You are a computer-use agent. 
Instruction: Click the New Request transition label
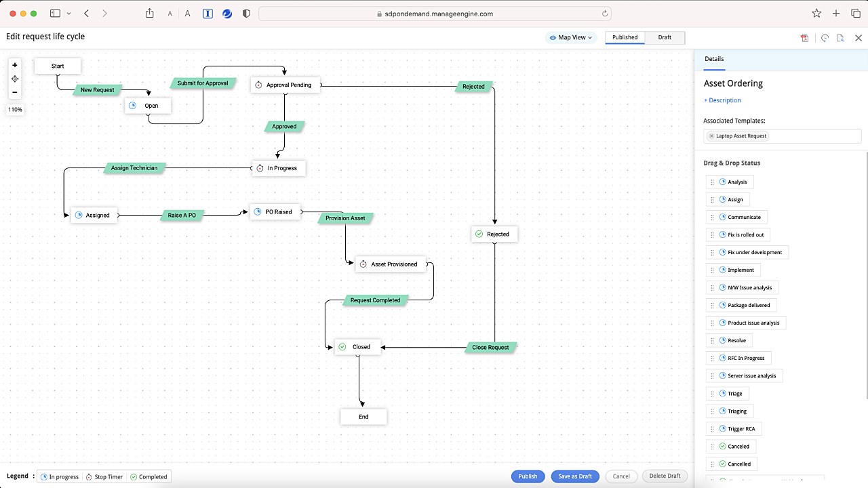coord(98,89)
